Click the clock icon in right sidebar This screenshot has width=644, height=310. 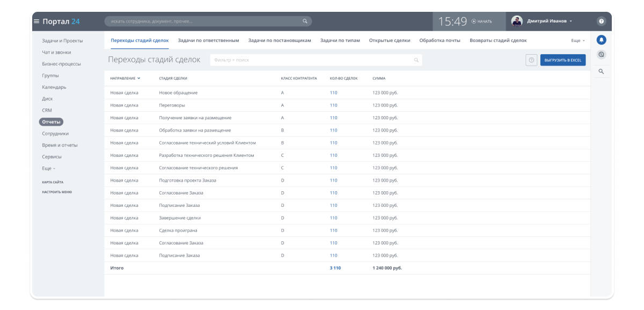pyautogui.click(x=602, y=54)
